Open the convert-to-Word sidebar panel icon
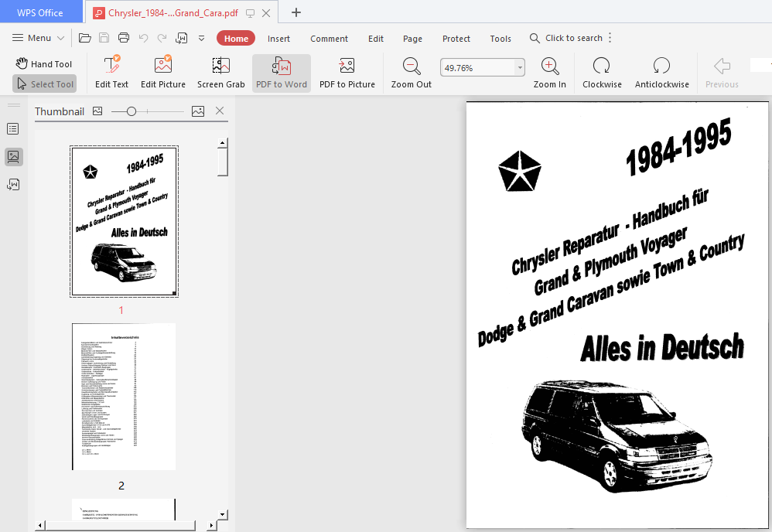Image resolution: width=772 pixels, height=532 pixels. [x=13, y=185]
